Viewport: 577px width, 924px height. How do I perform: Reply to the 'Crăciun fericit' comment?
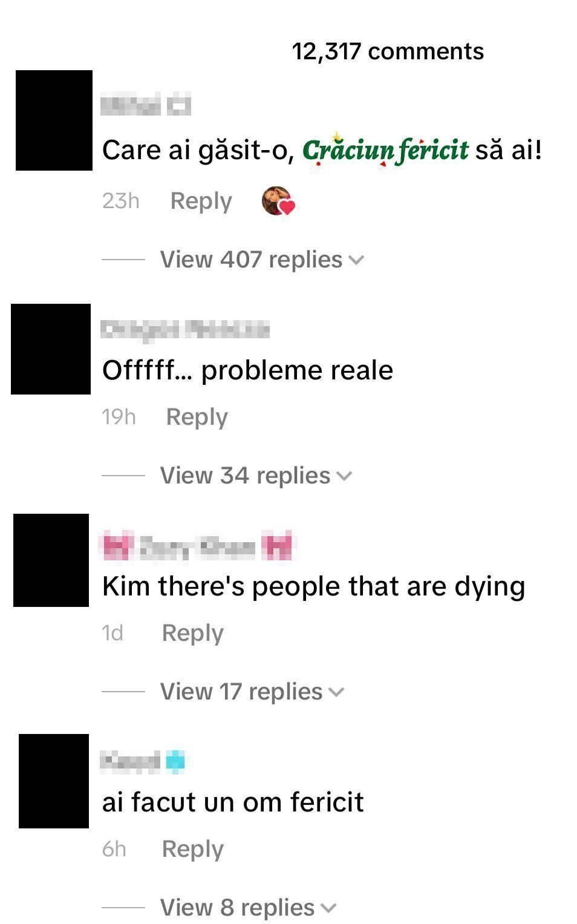coord(201,201)
